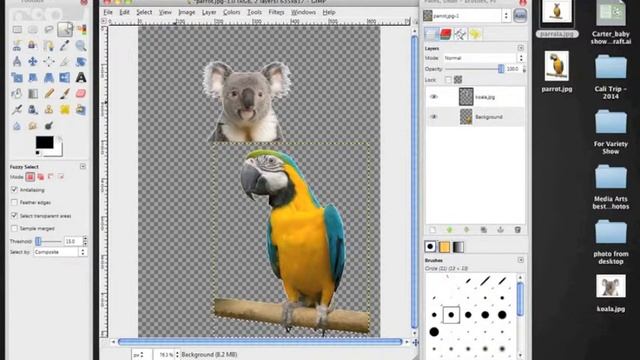640x360 pixels.
Task: Open the Layer menu
Action: 209,12
